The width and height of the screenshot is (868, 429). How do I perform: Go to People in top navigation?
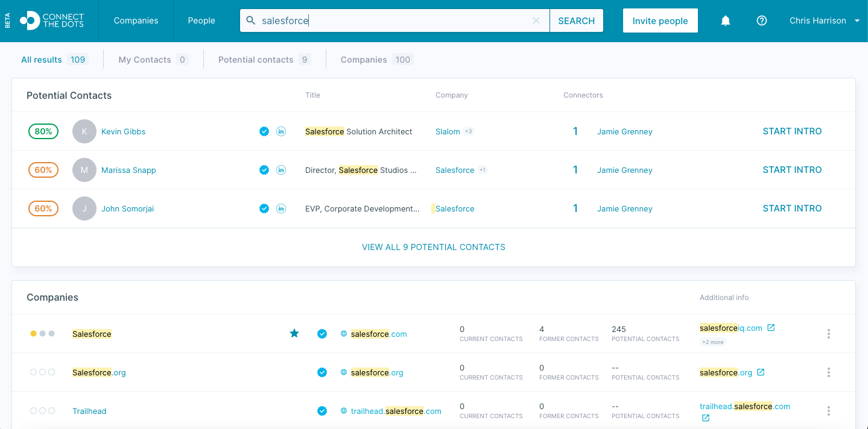coord(201,20)
